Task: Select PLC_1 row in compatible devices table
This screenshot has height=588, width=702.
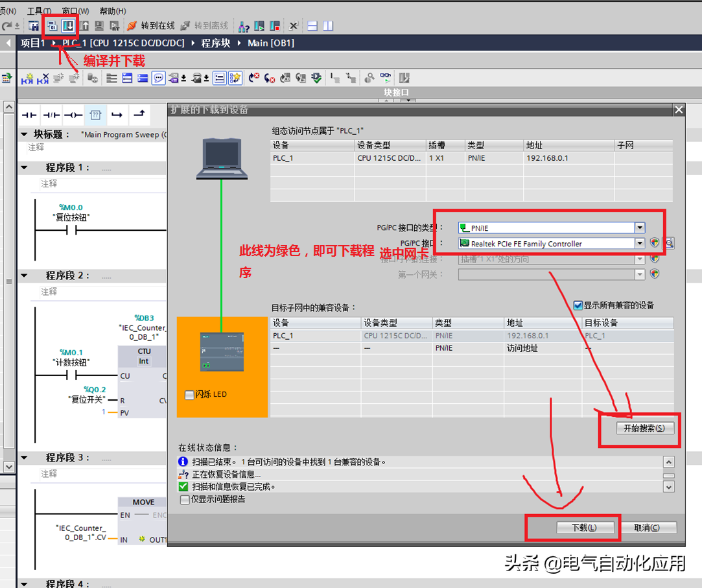Action: (x=472, y=335)
